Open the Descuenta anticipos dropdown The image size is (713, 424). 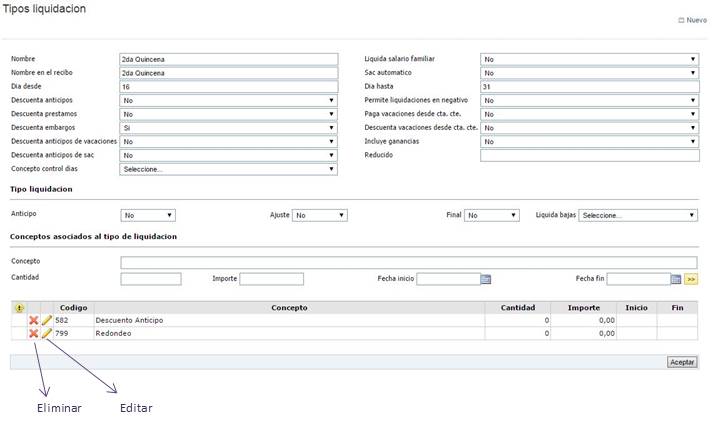point(228,100)
